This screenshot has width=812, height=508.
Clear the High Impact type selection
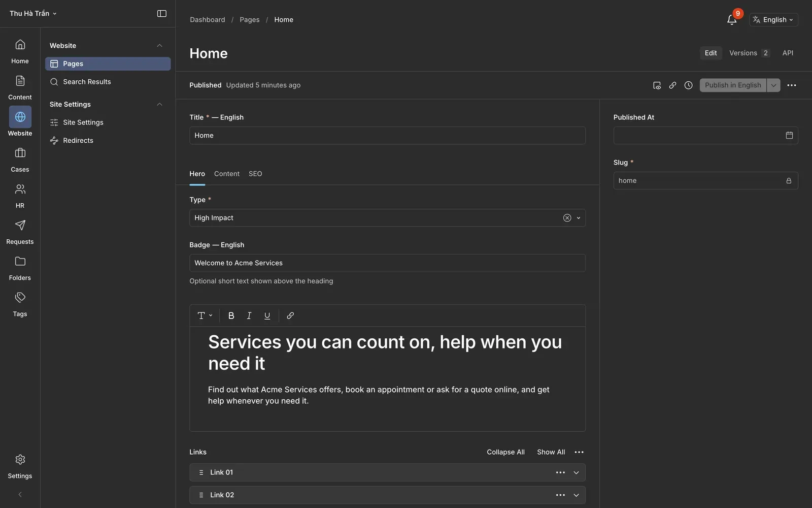(567, 218)
